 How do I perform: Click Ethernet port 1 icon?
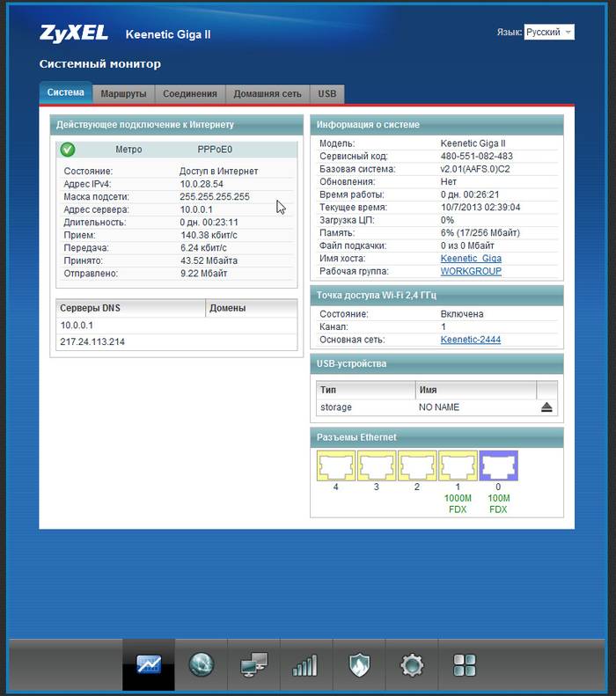point(458,465)
